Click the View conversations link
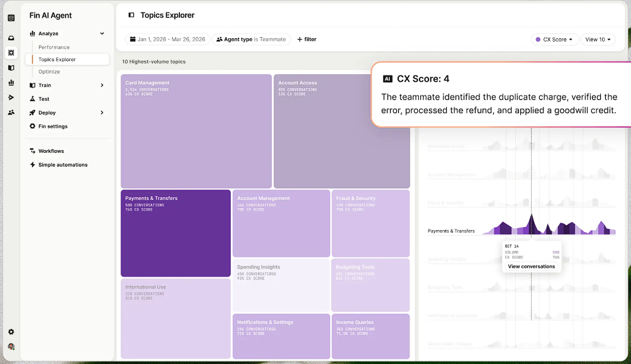The height and width of the screenshot is (364, 631). pos(532,267)
